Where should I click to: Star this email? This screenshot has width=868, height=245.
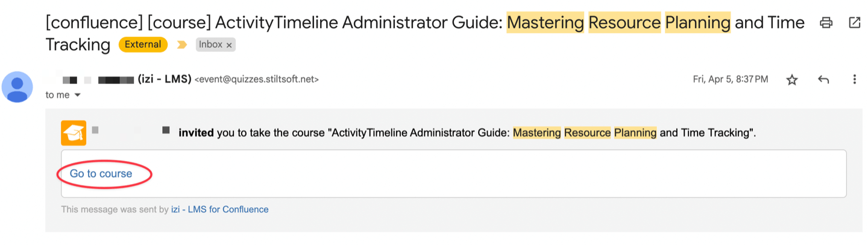point(792,80)
